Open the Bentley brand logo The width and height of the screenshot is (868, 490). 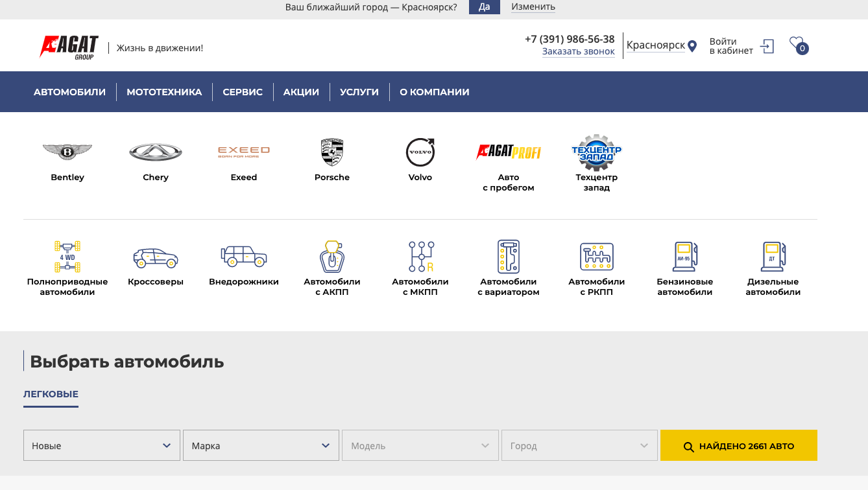coord(67,152)
